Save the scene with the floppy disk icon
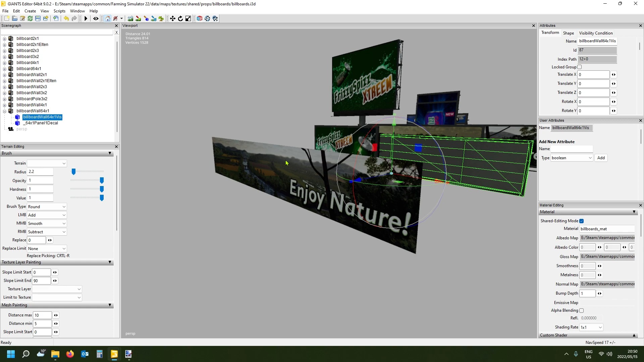 pos(38,18)
